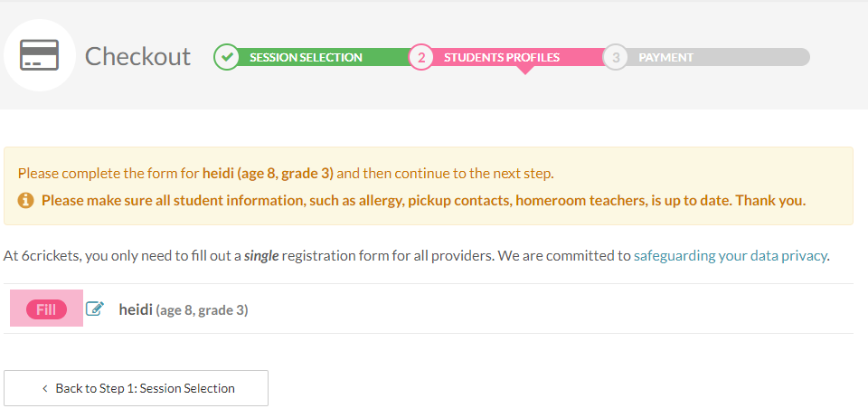Select the Students Profiles step
Screen dimensions: 868x418
[502, 57]
